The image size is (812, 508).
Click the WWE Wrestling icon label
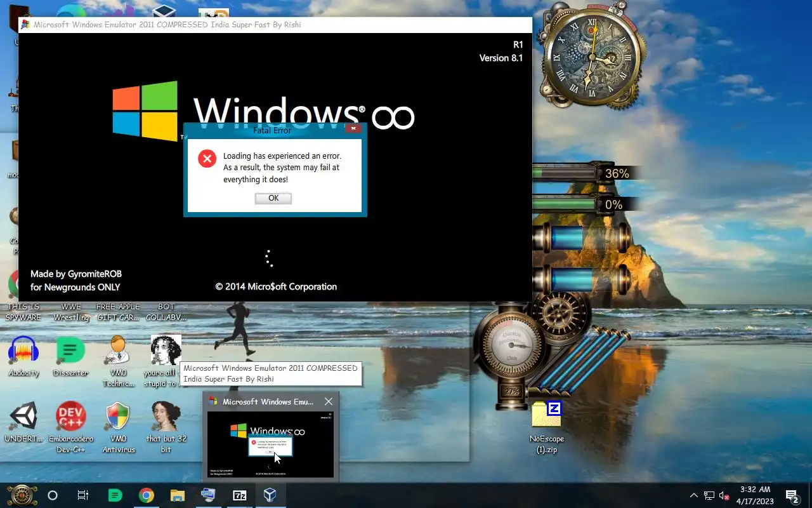71,312
